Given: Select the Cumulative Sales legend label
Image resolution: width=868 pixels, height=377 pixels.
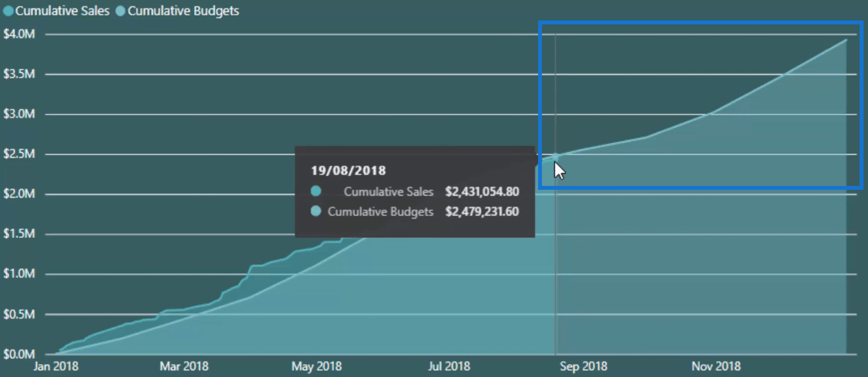Looking at the screenshot, I should [x=62, y=11].
